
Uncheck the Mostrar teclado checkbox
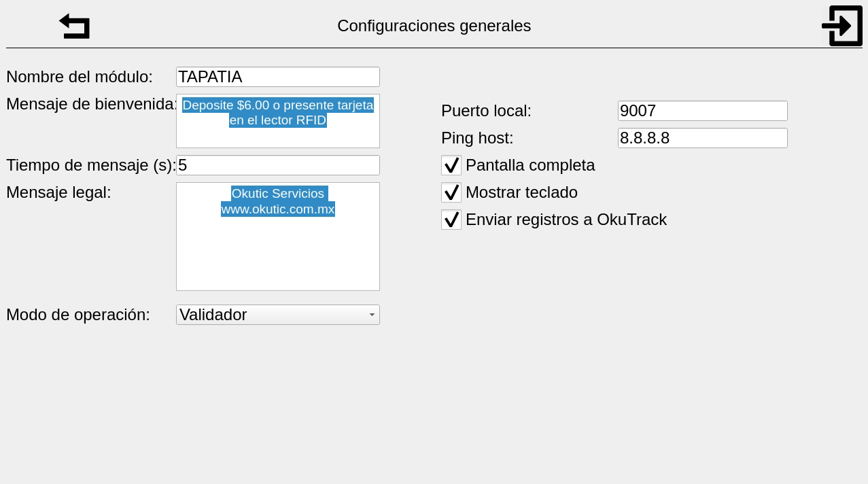click(x=451, y=192)
